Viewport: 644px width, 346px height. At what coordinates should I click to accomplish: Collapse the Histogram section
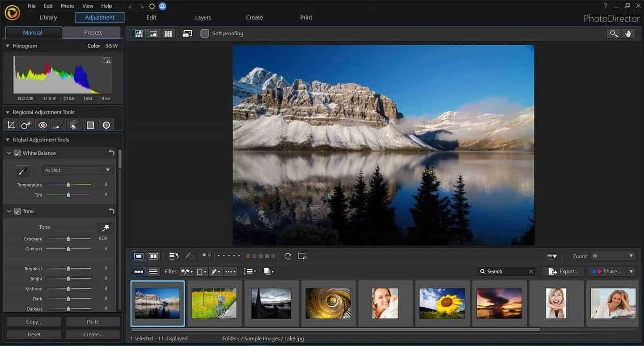pyautogui.click(x=8, y=46)
